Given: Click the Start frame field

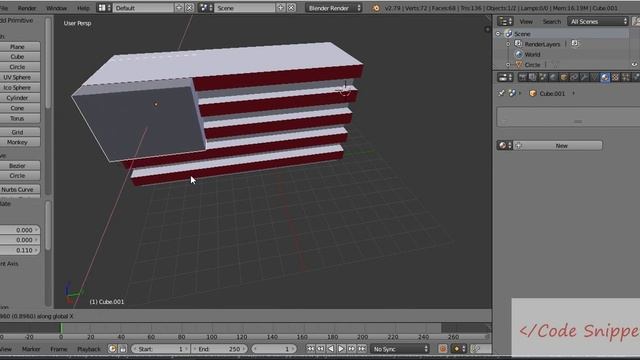Looking at the screenshot, I should pos(160,349).
